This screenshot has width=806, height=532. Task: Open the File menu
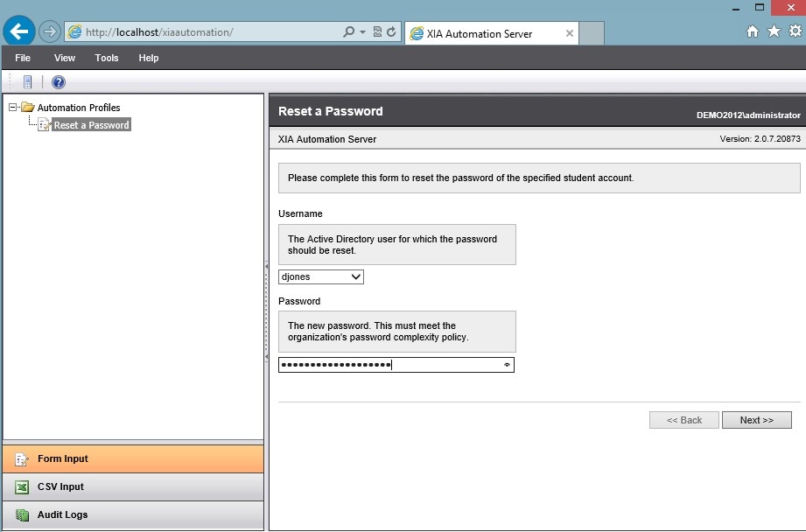coord(23,58)
